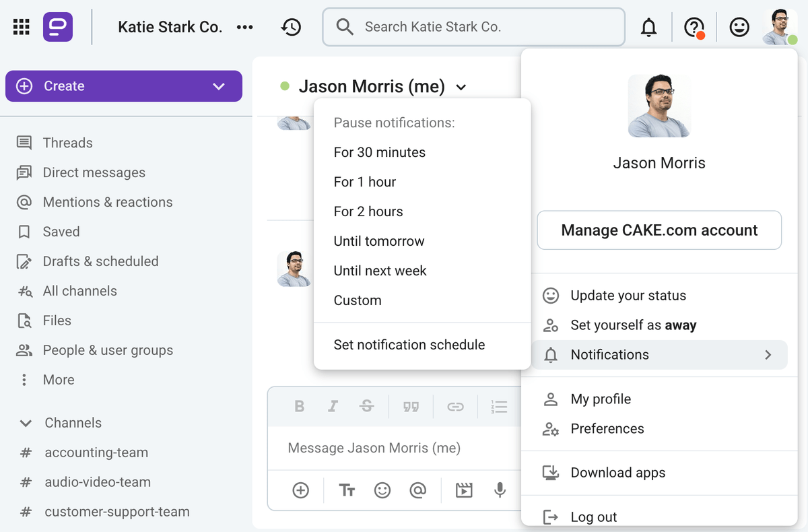The width and height of the screenshot is (808, 532).
Task: Start recording a voice message
Action: pyautogui.click(x=500, y=490)
